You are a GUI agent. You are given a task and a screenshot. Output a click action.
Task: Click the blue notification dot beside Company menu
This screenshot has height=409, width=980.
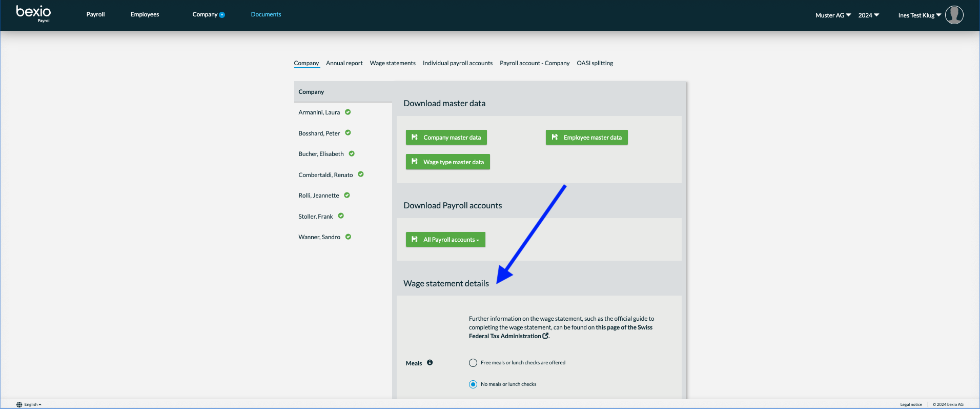point(222,15)
